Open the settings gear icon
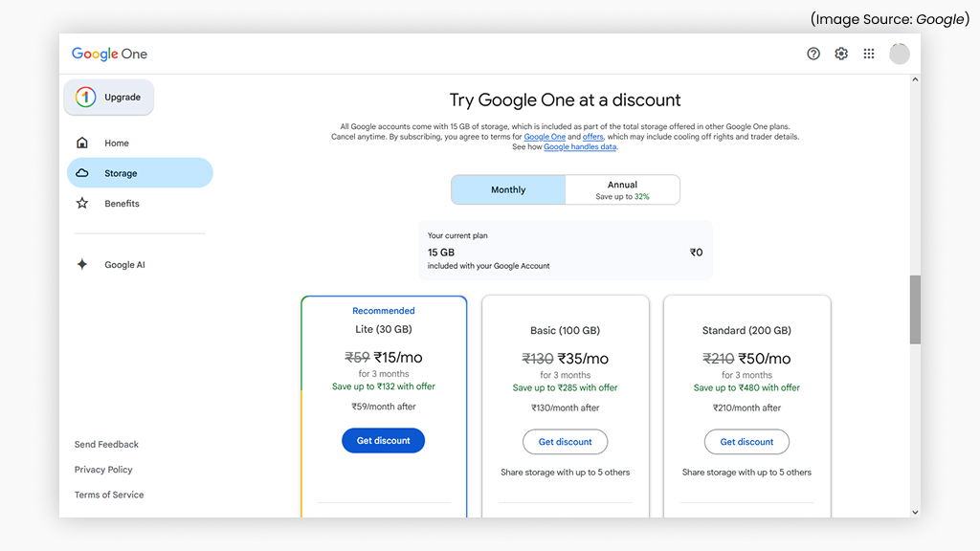This screenshot has height=551, width=980. click(841, 54)
